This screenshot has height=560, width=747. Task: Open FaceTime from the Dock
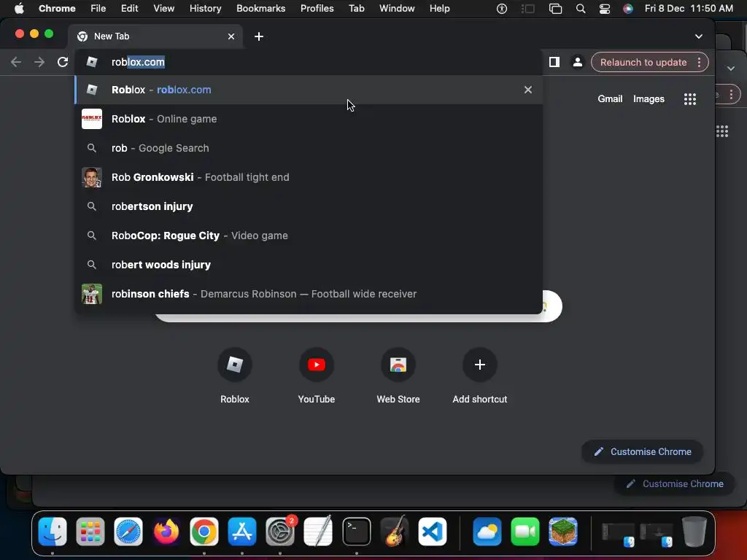tap(525, 532)
